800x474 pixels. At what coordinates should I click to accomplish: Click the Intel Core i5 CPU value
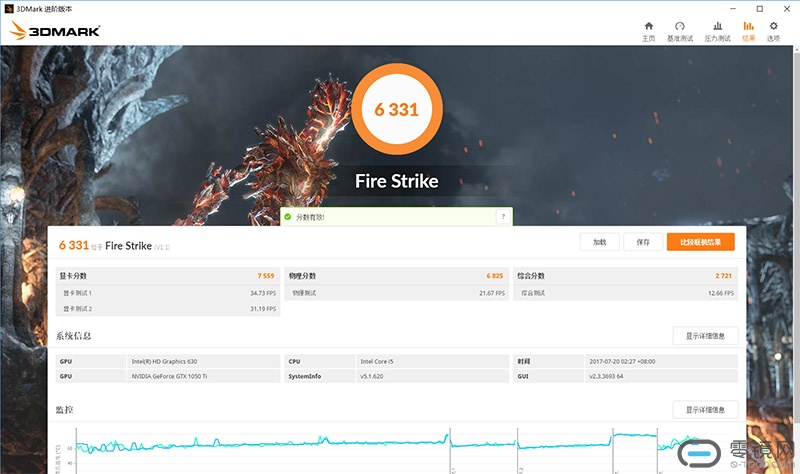377,361
